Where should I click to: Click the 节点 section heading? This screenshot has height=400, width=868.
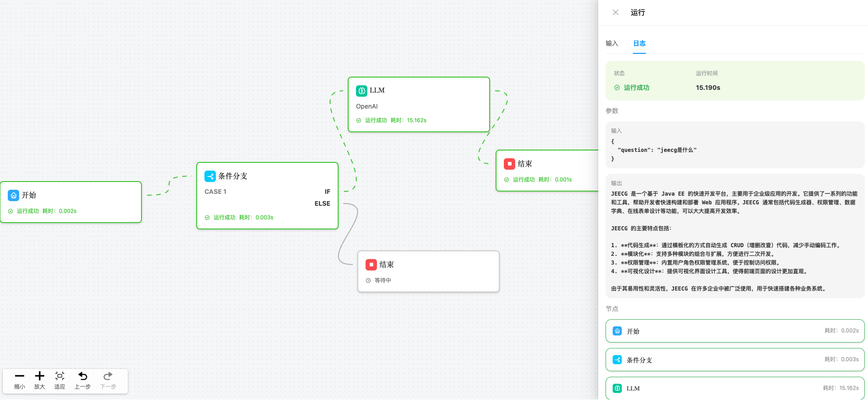612,309
